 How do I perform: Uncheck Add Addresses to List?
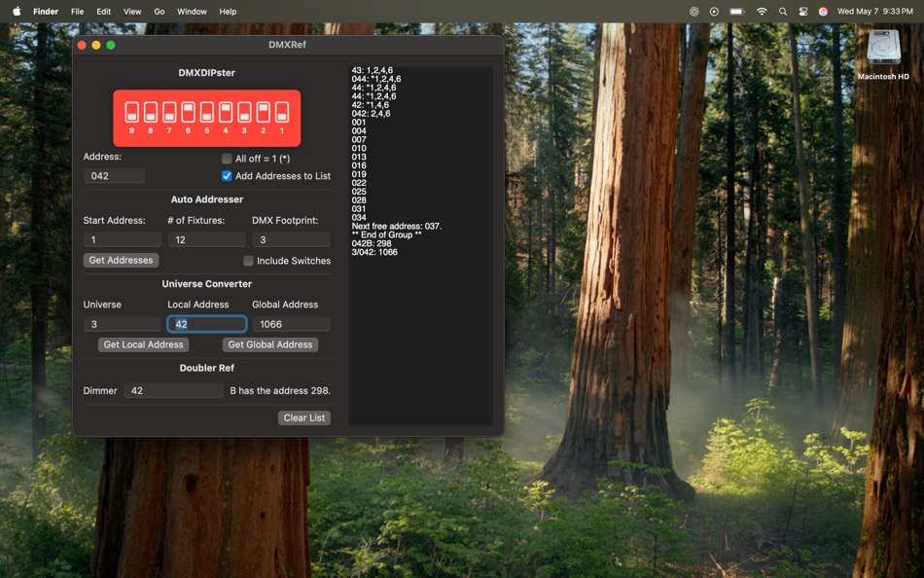[227, 176]
